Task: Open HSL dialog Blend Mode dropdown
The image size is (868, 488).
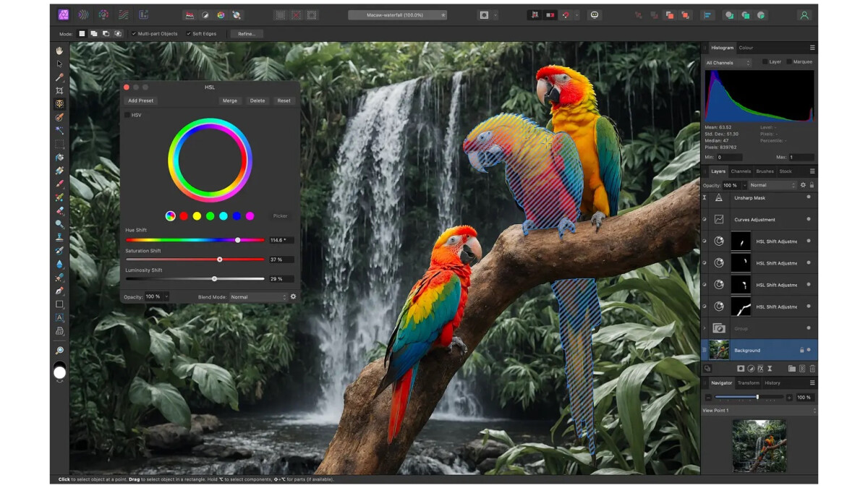Action: tap(258, 297)
